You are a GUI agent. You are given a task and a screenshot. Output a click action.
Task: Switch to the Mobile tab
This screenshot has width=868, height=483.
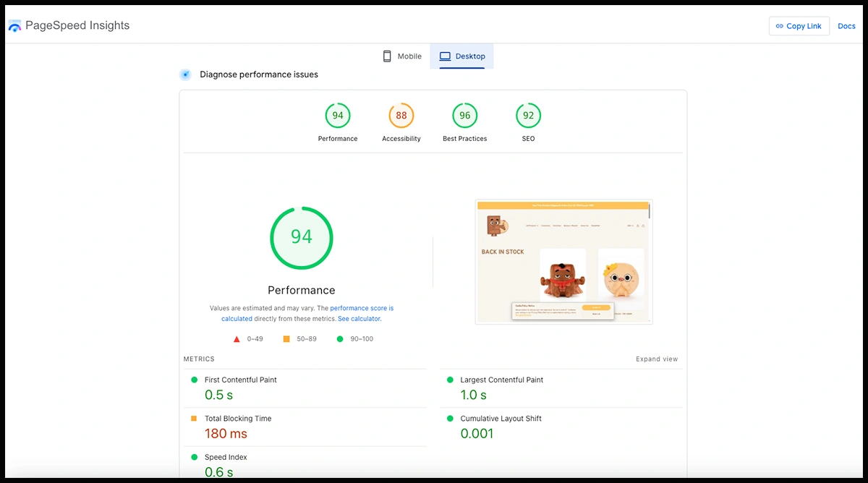[x=402, y=56]
